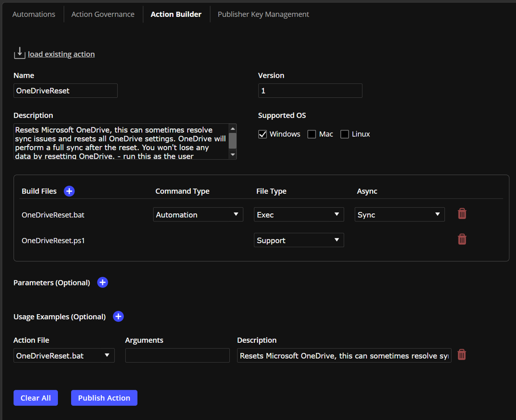Delete the OneDriveReset.ps1 build file row

tap(462, 239)
